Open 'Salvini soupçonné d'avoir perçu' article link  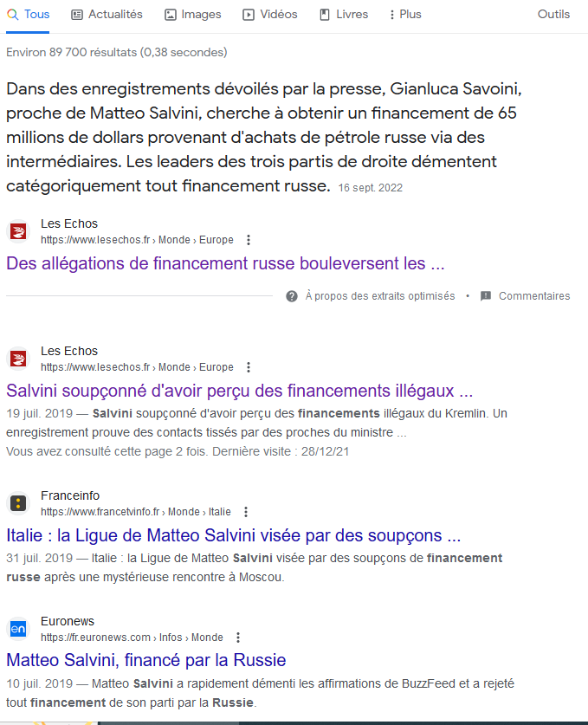pos(240,391)
